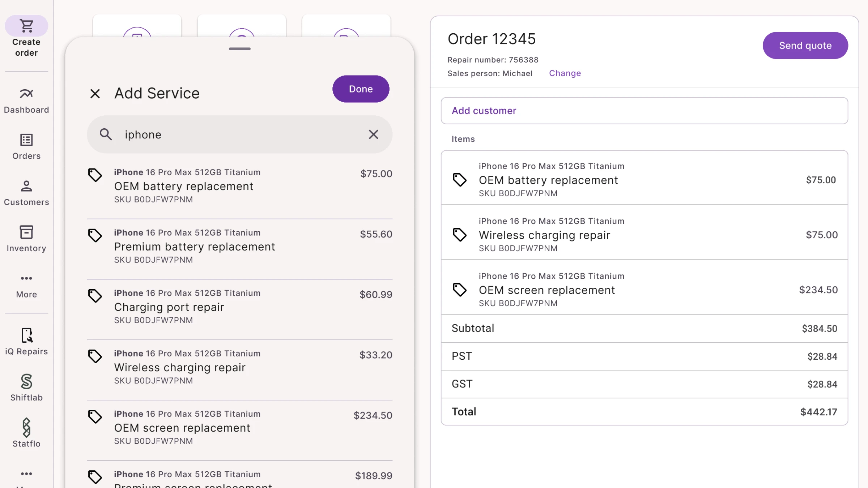Click the Done button

tap(361, 89)
